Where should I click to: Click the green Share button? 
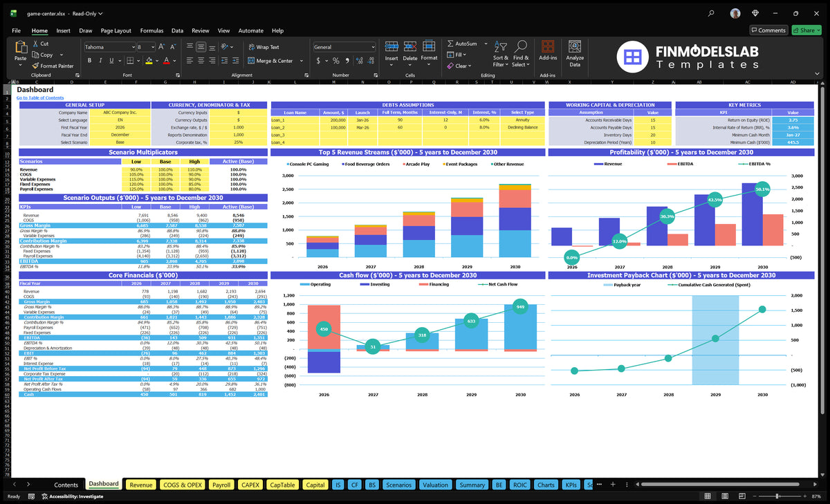(x=806, y=30)
